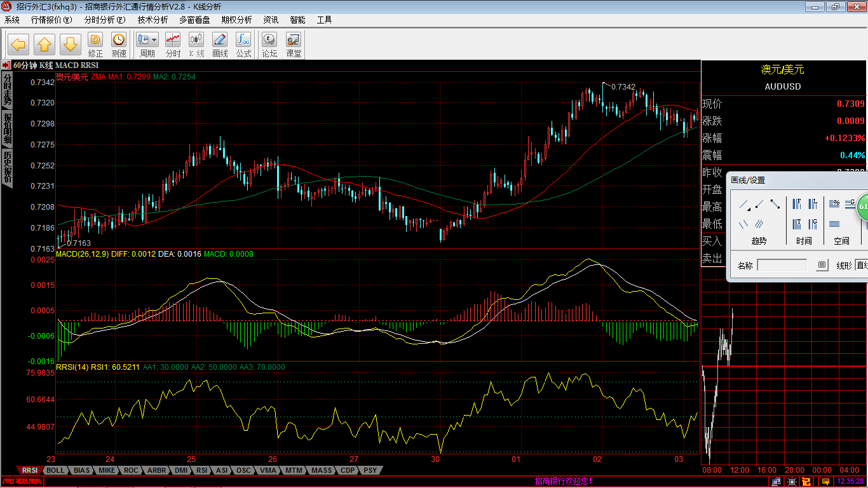This screenshot has height=488, width=868.
Task: Click the 名称 name input field
Action: coord(782,265)
